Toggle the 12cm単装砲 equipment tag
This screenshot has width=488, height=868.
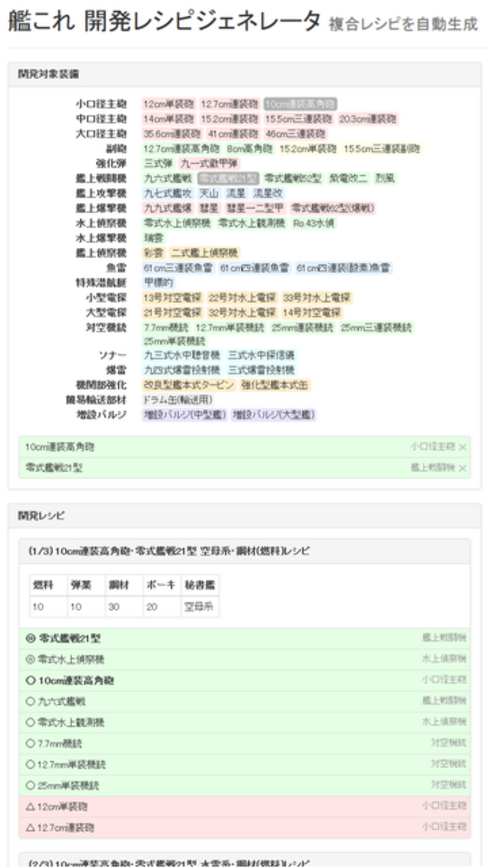pyautogui.click(x=169, y=104)
